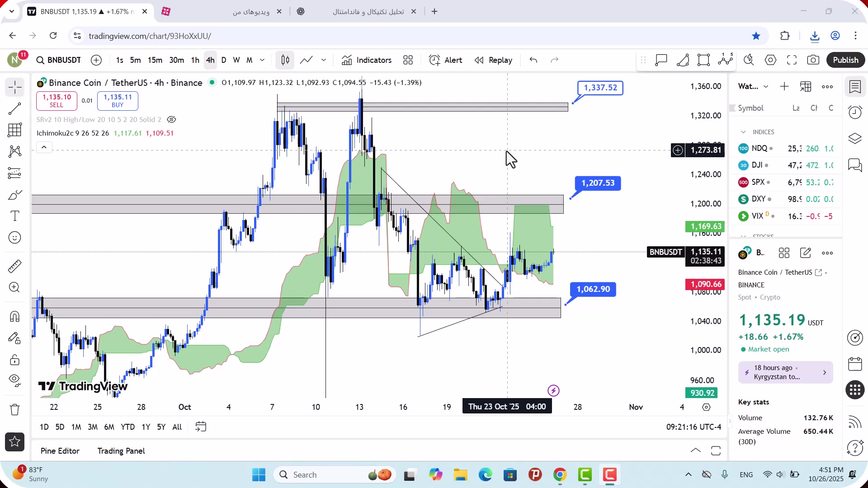Select the text annotation tool
The image size is (868, 488).
[14, 216]
